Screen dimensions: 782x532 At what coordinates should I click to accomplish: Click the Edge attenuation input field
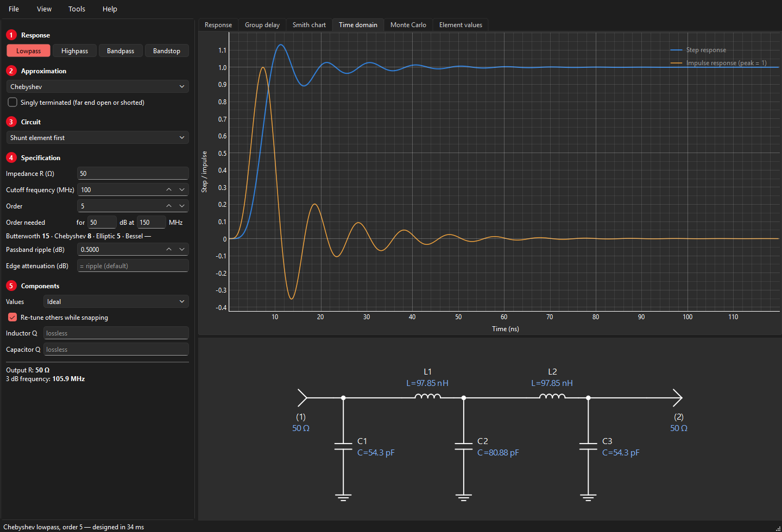[x=133, y=265]
